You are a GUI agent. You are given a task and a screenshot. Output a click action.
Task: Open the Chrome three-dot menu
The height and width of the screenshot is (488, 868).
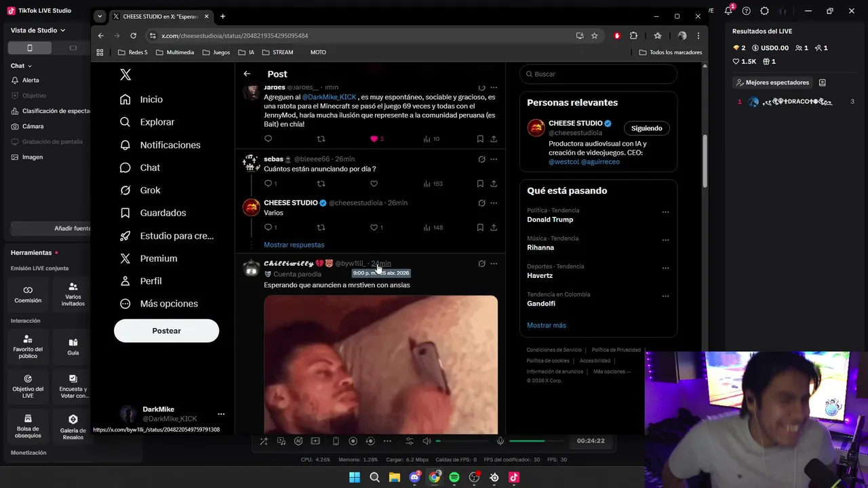point(698,36)
